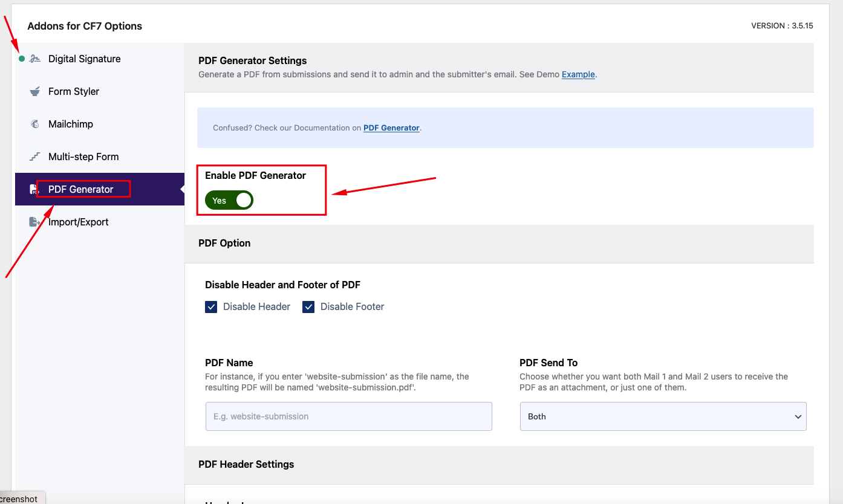The height and width of the screenshot is (504, 843).
Task: Click the Import/Export file arrow icon
Action: pyautogui.click(x=35, y=222)
